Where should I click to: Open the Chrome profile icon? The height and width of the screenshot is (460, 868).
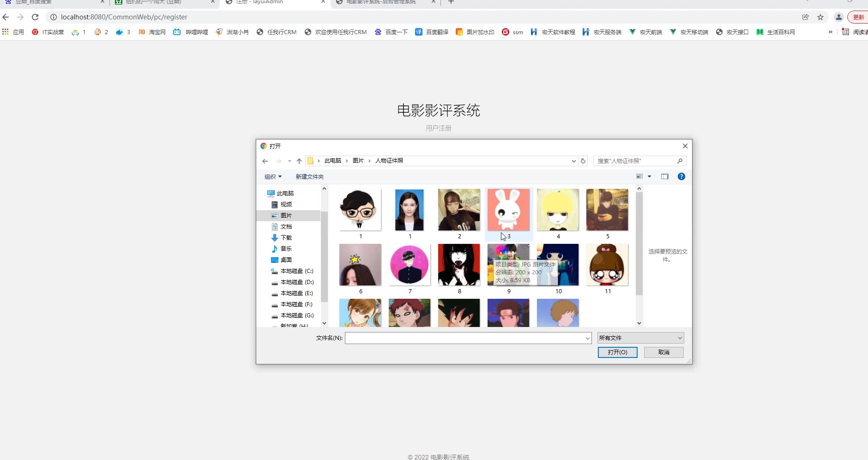click(839, 17)
